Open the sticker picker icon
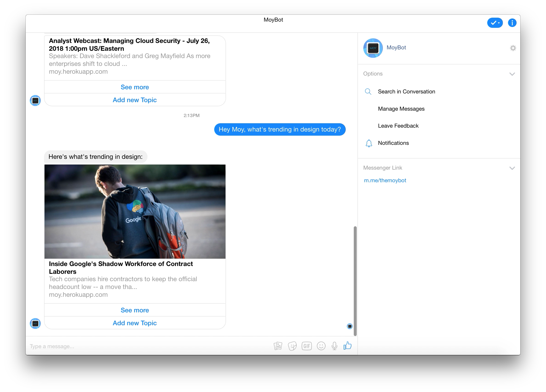Image resolution: width=546 pixels, height=392 pixels. click(292, 346)
